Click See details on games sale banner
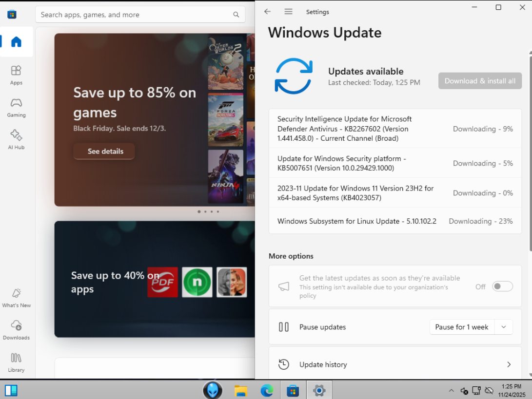The height and width of the screenshot is (399, 532). point(104,151)
